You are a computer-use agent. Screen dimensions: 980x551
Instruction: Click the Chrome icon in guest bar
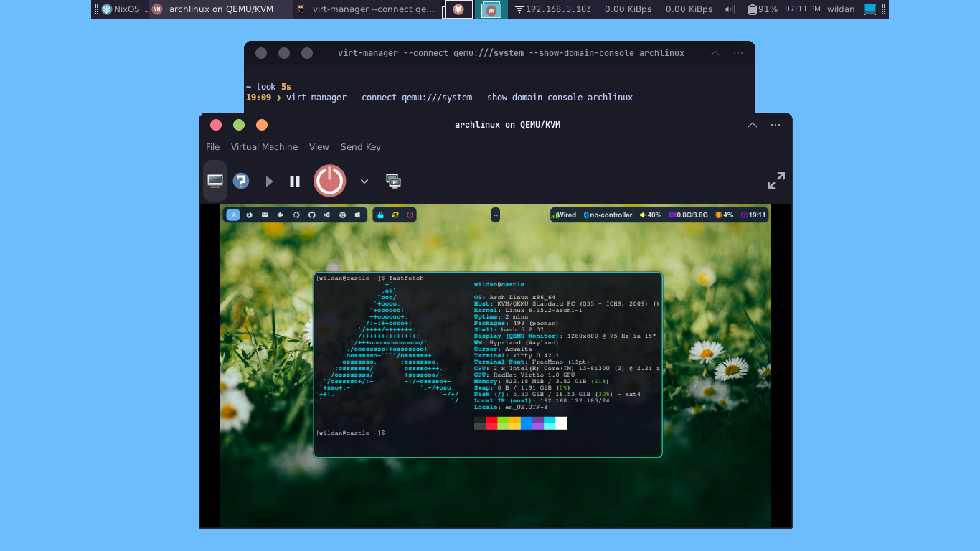343,215
